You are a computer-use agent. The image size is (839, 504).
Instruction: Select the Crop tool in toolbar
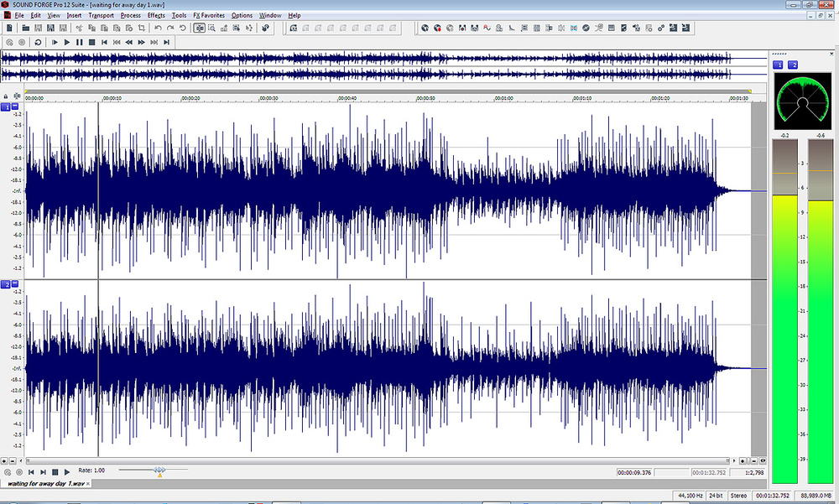pos(141,28)
